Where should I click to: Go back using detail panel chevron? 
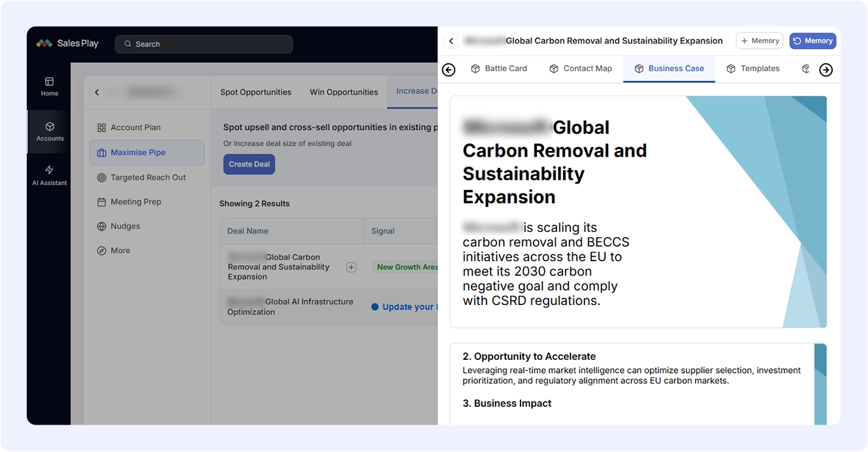tap(451, 41)
